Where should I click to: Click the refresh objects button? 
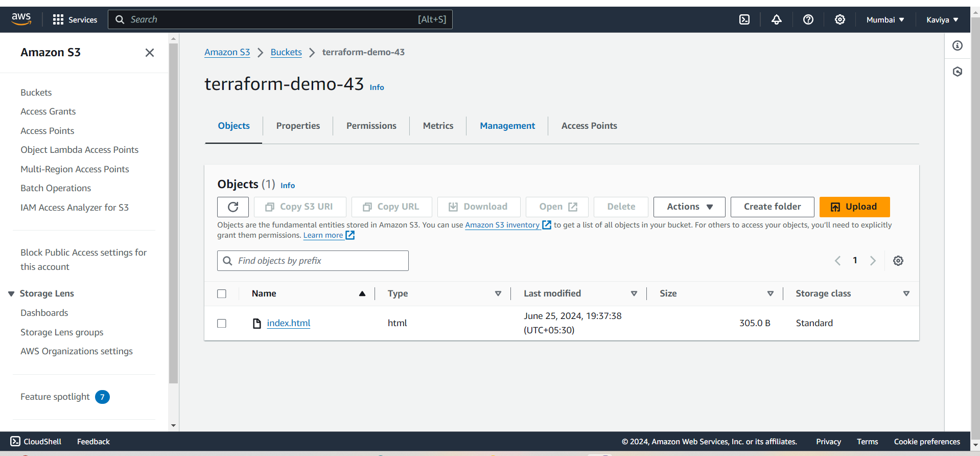[232, 207]
